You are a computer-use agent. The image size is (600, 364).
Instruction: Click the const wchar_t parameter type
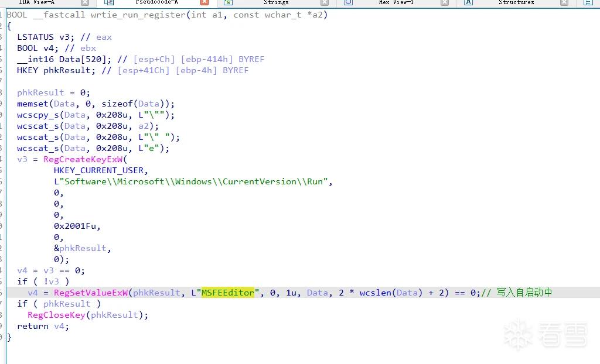point(267,15)
